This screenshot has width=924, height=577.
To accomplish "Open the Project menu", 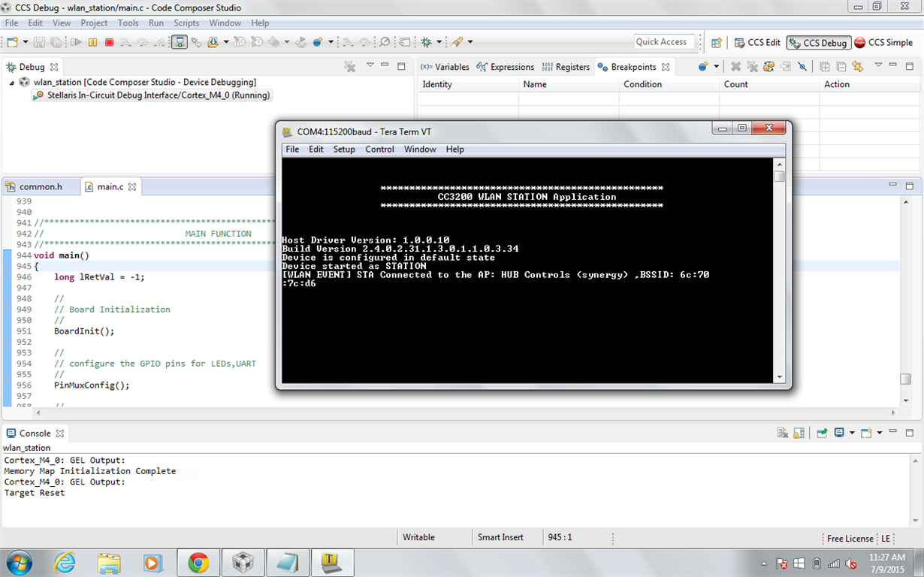I will click(94, 23).
